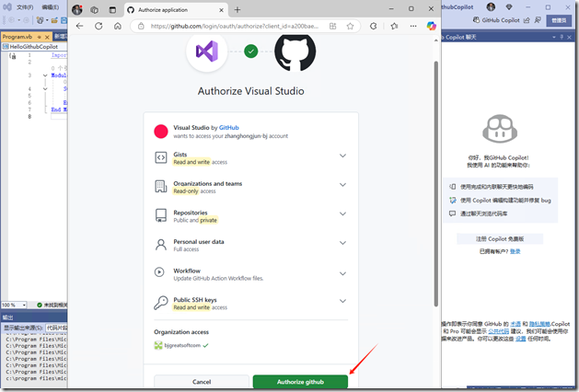
Task: Open Edge workspaces icon
Action: pos(95,10)
